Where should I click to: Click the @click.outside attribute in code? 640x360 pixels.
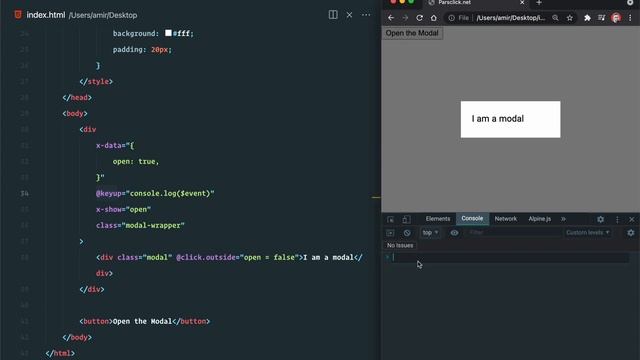(x=206, y=258)
